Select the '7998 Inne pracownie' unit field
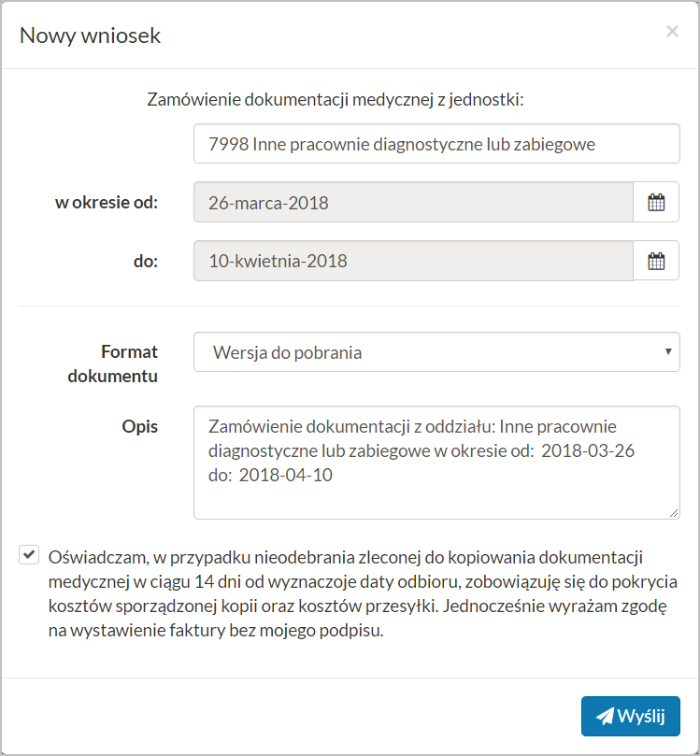Viewport: 700px width, 756px height. 436,143
